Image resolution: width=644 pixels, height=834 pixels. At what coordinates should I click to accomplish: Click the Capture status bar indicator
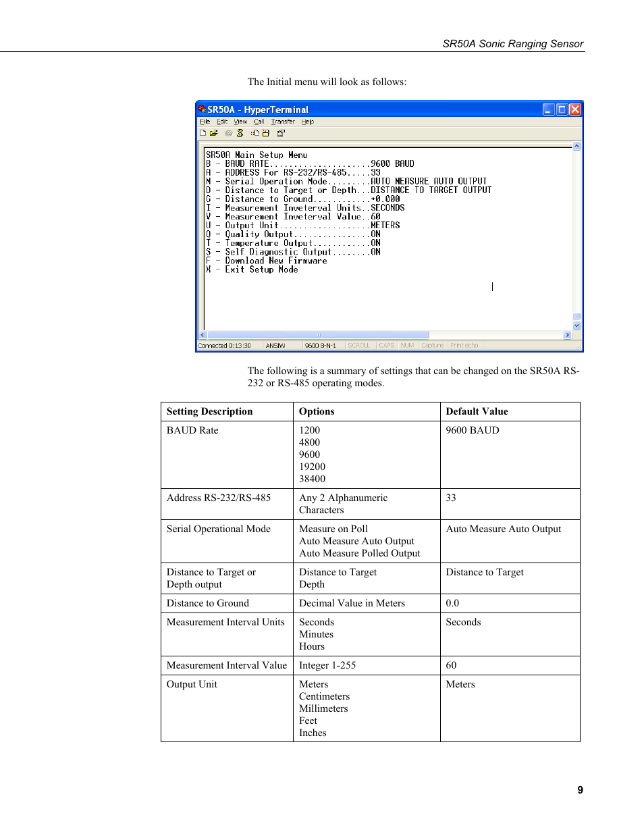433,346
